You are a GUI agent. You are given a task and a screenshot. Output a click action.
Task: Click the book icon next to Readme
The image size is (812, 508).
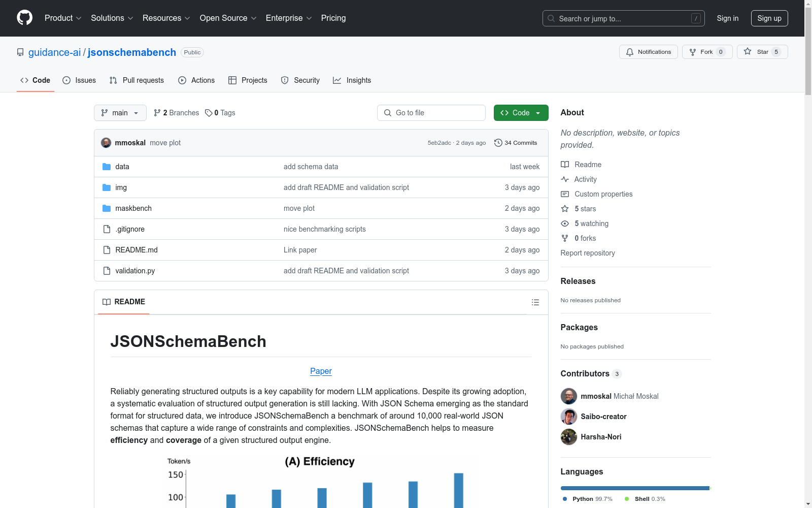(565, 165)
